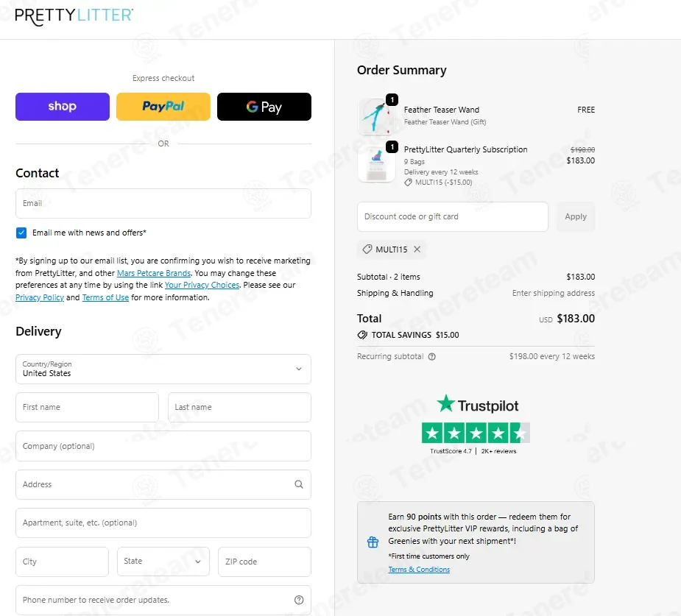Expand the State dropdown
681x616 pixels.
pyautogui.click(x=163, y=562)
